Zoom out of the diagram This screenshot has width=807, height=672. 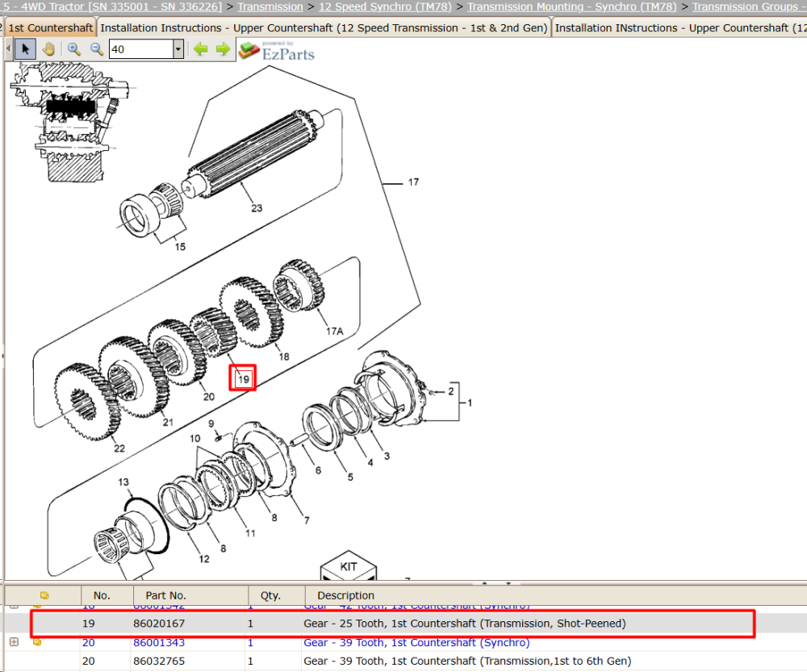click(96, 49)
